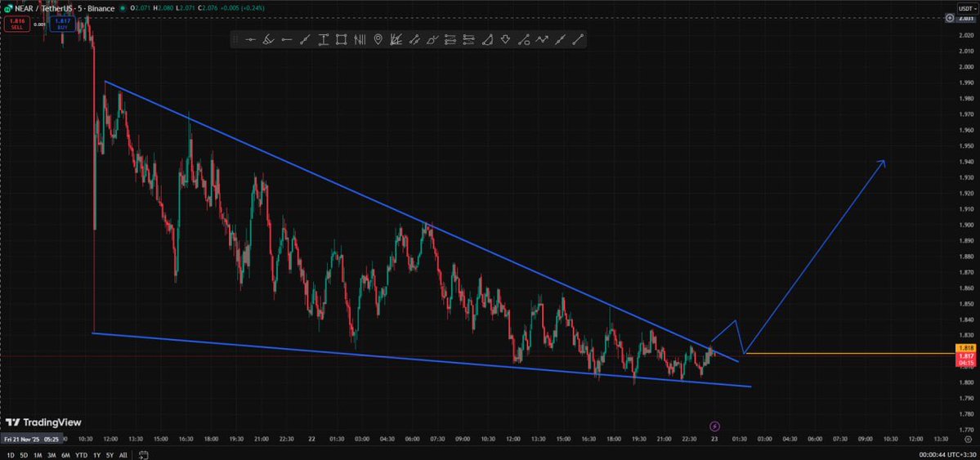
Task: Select the horizontal ray tool
Action: 286,40
